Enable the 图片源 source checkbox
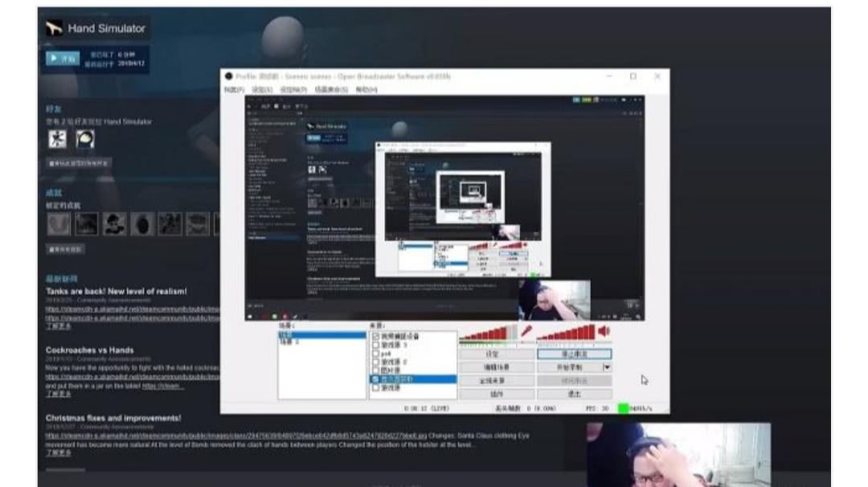Image resolution: width=868 pixels, height=487 pixels. [x=376, y=370]
